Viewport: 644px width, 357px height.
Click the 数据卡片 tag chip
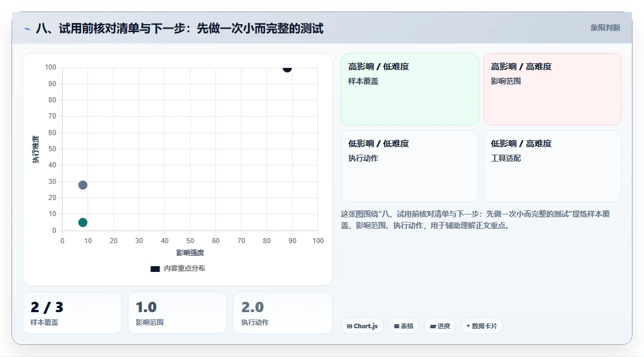[482, 326]
